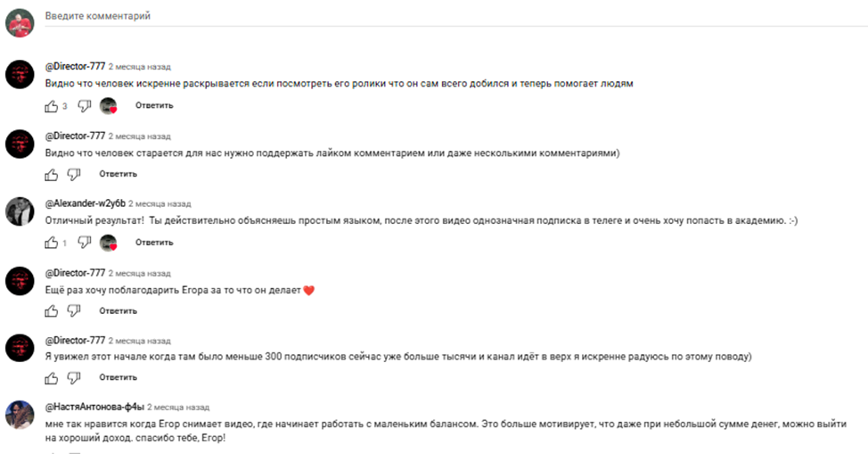Reply to Alexander-w2y6b's comment
868x454 pixels.
[154, 243]
